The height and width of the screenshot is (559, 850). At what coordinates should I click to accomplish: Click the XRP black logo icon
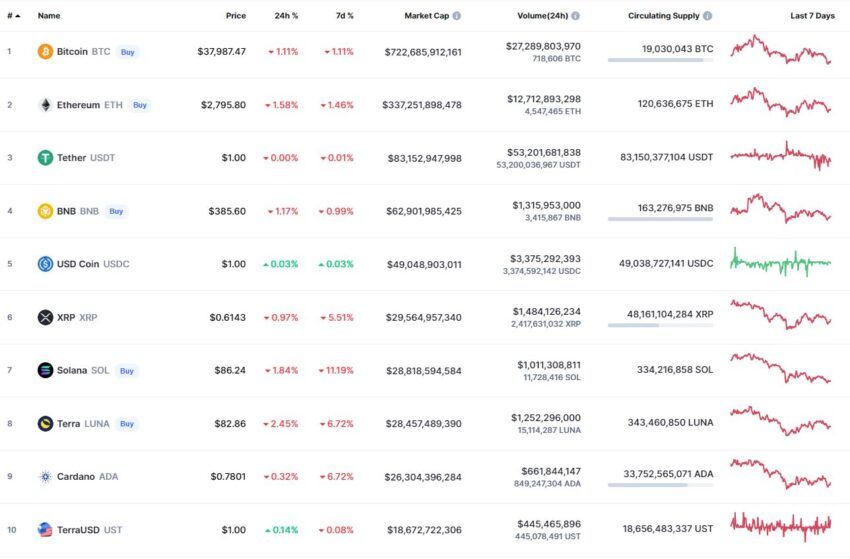click(x=45, y=317)
